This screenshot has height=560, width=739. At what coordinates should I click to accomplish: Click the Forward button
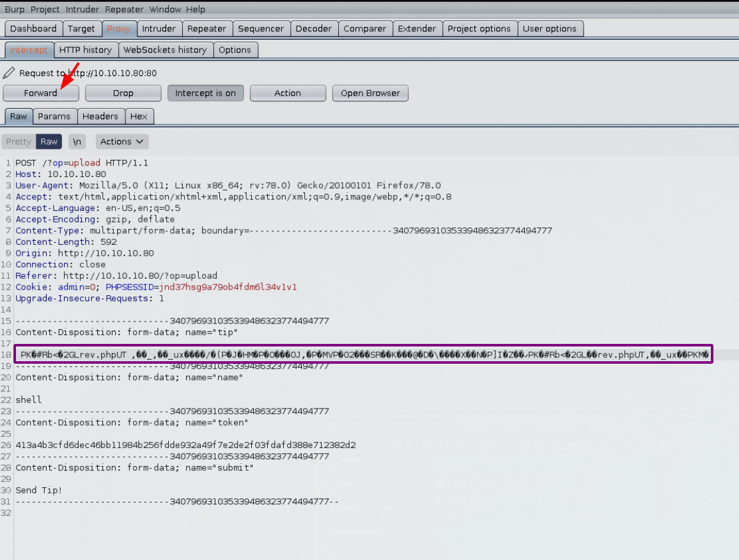[x=41, y=93]
